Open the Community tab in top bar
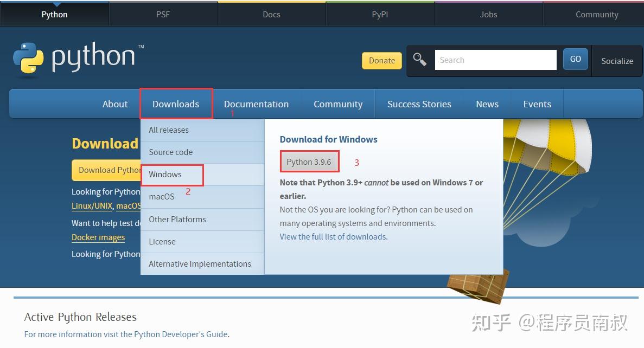This screenshot has width=644, height=348. click(597, 14)
